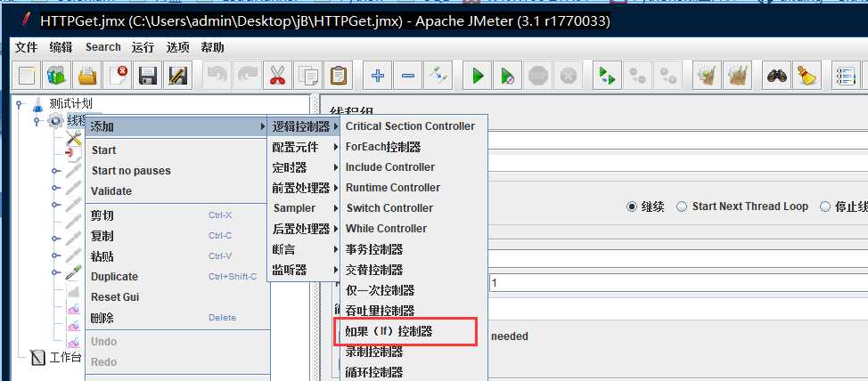Open the Function Helper list icon
868x381 pixels.
click(x=847, y=75)
